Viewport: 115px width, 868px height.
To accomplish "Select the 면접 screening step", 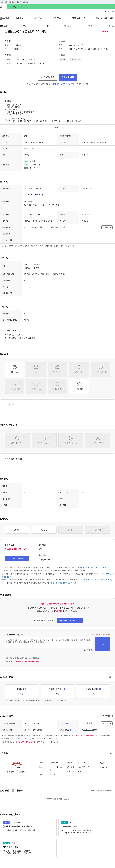I will coord(44,530).
